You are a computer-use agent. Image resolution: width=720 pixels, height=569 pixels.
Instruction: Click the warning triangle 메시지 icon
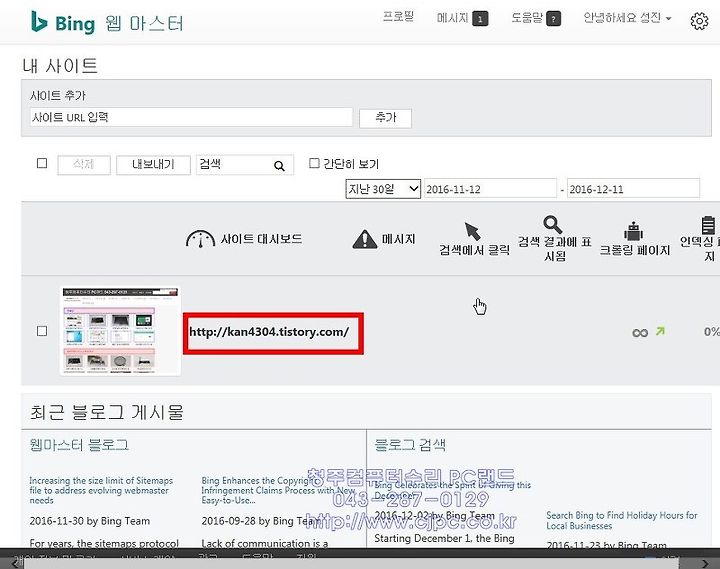[365, 239]
